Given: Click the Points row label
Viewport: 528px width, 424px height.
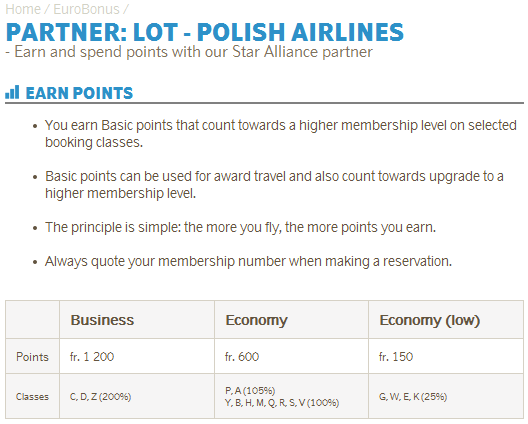Looking at the screenshot, I should [32, 357].
